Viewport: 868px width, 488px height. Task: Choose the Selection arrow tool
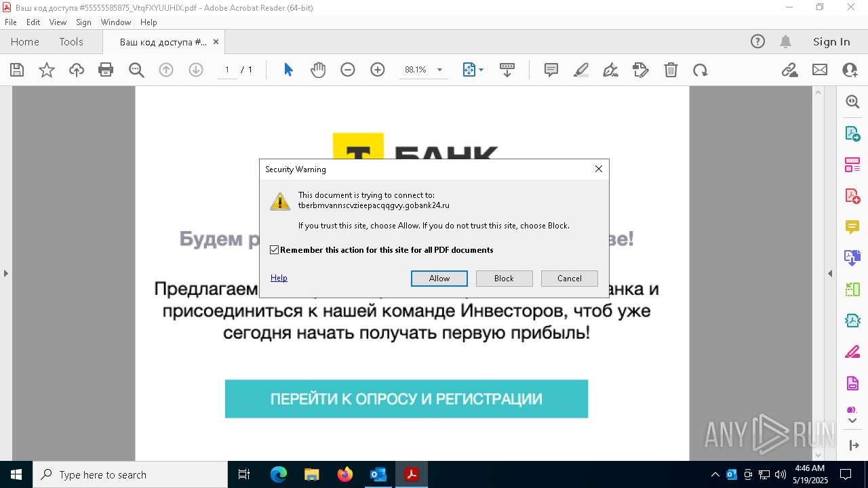click(x=288, y=70)
